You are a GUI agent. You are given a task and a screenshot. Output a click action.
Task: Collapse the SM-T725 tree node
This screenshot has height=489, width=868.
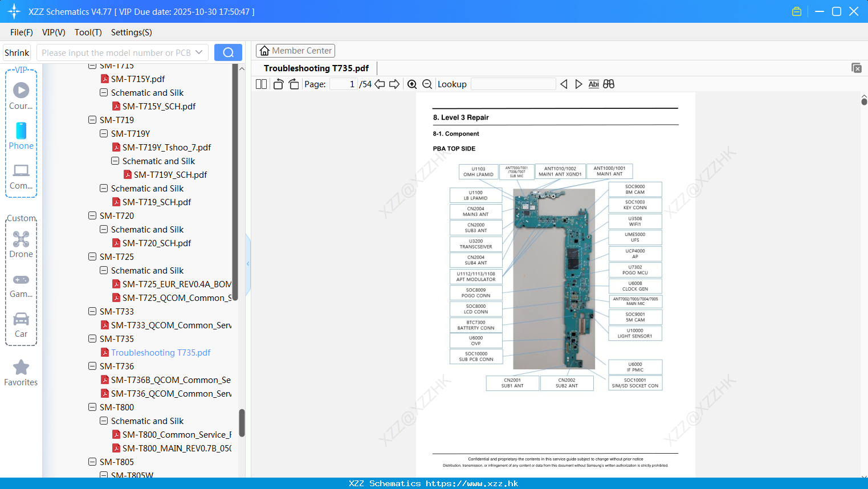(92, 256)
